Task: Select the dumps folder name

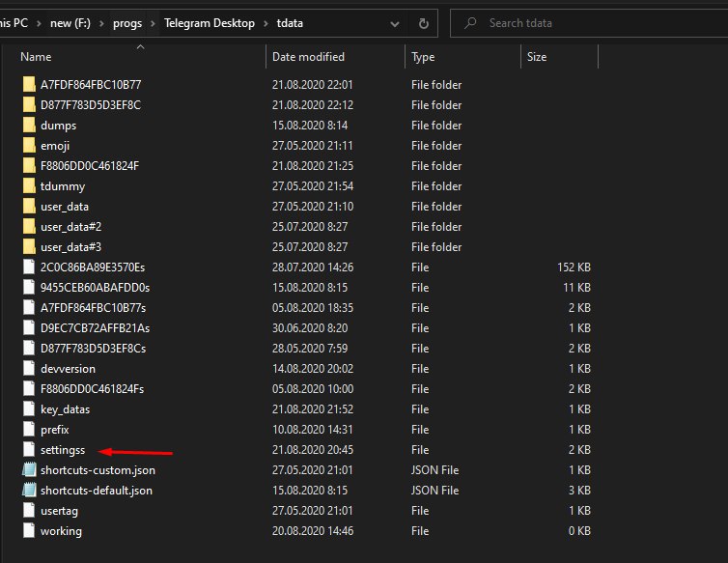Action: point(59,126)
